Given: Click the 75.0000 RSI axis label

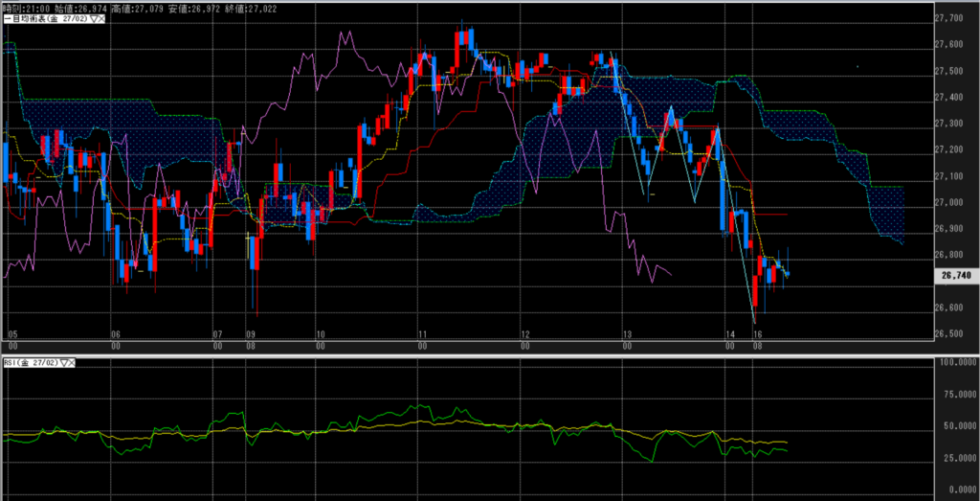Looking at the screenshot, I should click(x=953, y=393).
